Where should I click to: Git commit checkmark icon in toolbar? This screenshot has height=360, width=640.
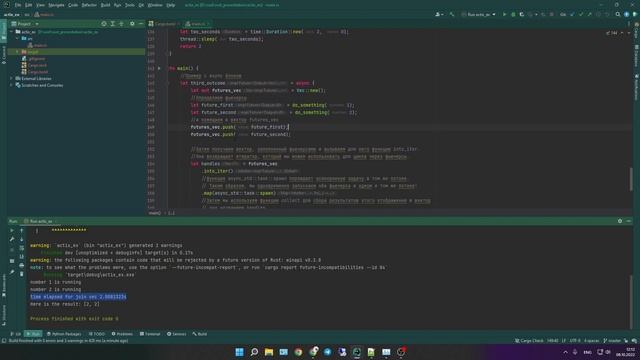[x=581, y=14]
